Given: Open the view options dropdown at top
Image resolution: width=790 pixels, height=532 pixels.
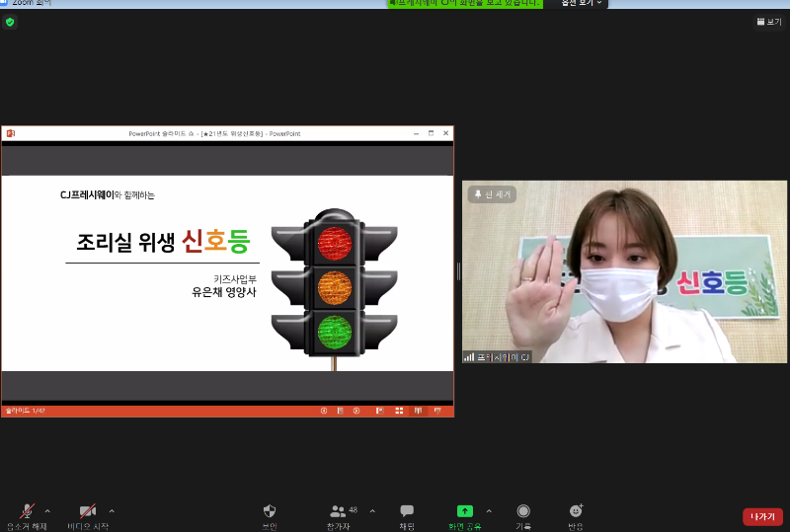Looking at the screenshot, I should [x=582, y=3].
